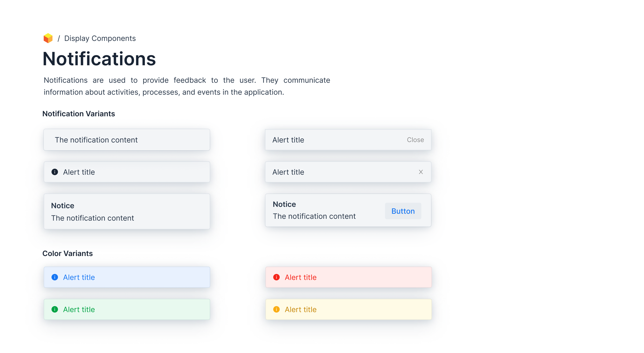Click the Color Variants section heading
Screen dimensions: 644x353
click(67, 253)
